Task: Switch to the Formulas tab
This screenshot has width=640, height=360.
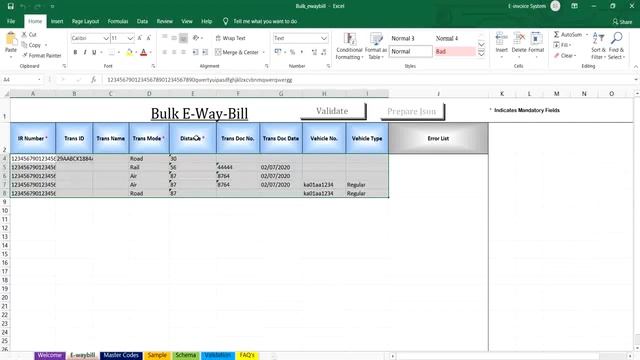Action: (x=118, y=21)
